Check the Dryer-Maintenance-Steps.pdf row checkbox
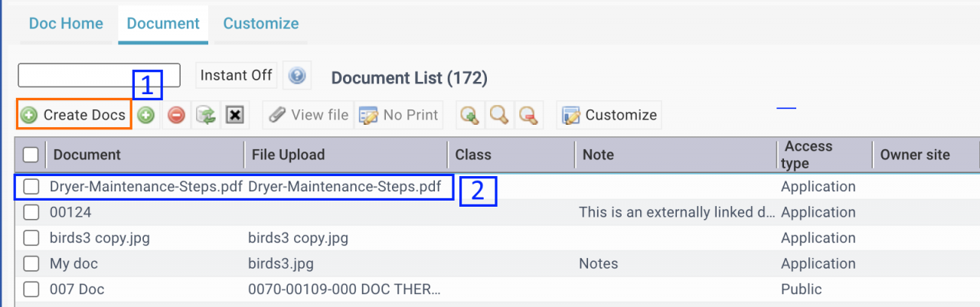 click(x=31, y=187)
